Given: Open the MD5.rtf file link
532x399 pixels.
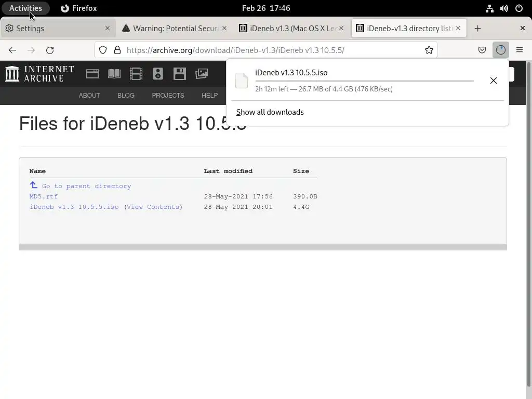Looking at the screenshot, I should coord(44,196).
